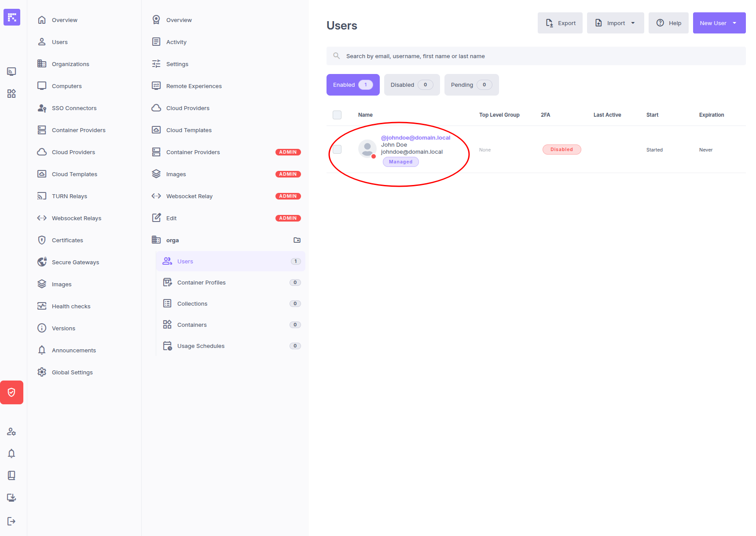The width and height of the screenshot is (756, 536).
Task: Open Containers under orga
Action: click(x=231, y=325)
